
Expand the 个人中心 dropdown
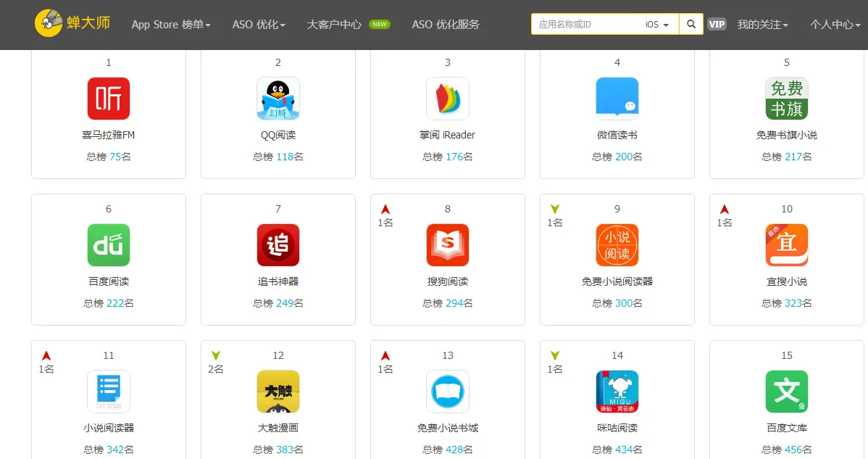(x=835, y=25)
